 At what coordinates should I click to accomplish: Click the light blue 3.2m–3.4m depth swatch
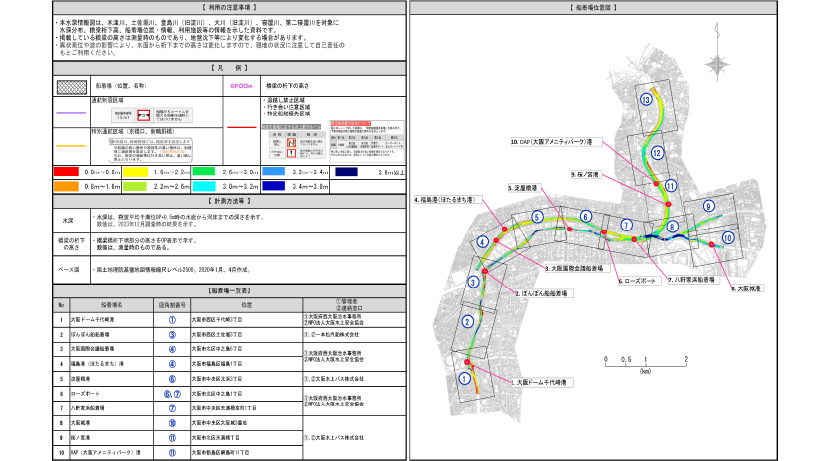click(x=273, y=172)
